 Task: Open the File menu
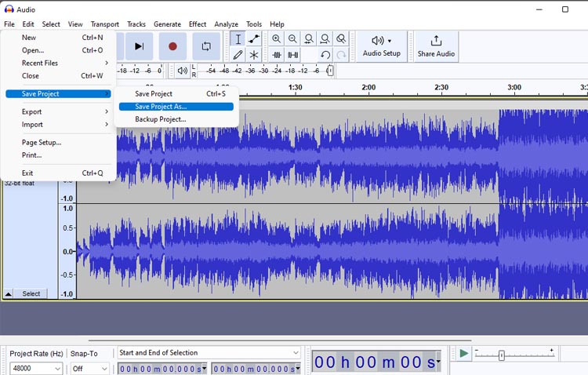pos(9,24)
